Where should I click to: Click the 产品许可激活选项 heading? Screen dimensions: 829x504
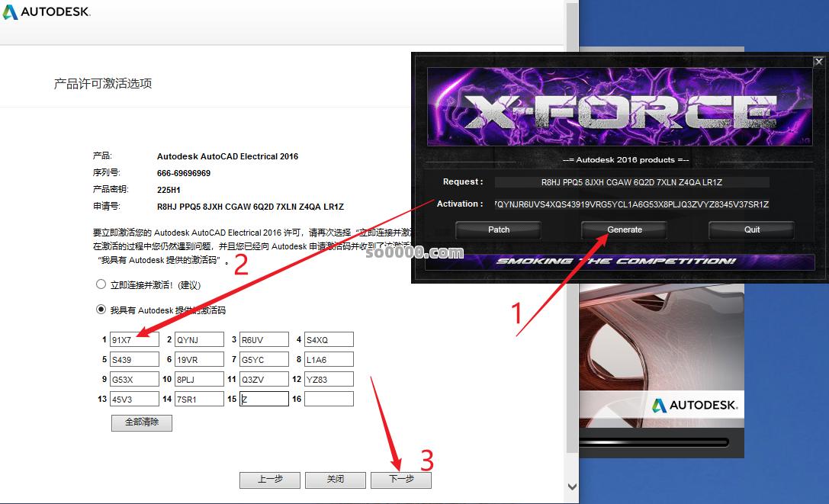click(x=102, y=84)
